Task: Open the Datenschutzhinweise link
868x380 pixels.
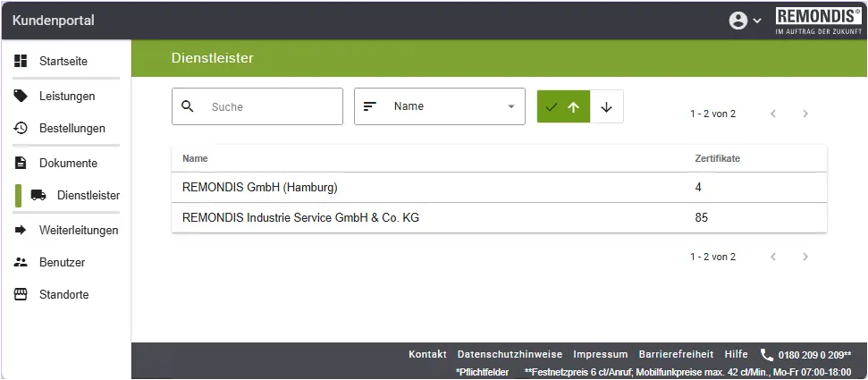Action: 510,354
